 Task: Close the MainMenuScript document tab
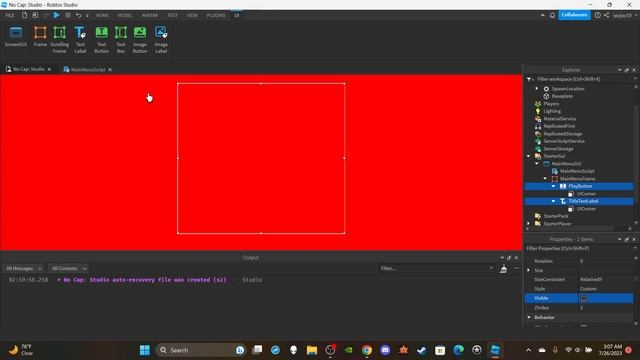click(x=110, y=69)
